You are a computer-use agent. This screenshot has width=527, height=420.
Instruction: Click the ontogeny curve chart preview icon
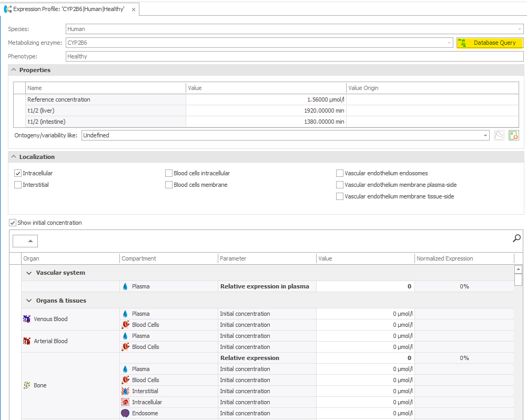click(x=499, y=135)
